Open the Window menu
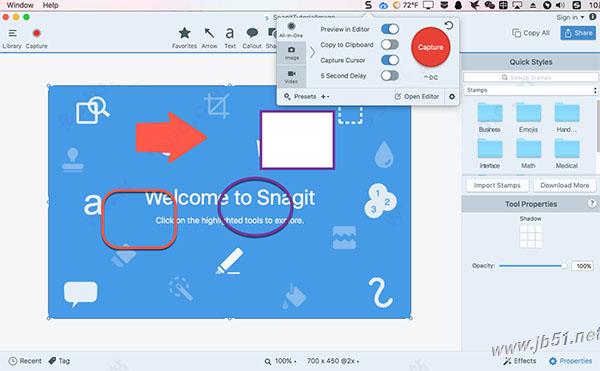600x371 pixels. [20, 5]
